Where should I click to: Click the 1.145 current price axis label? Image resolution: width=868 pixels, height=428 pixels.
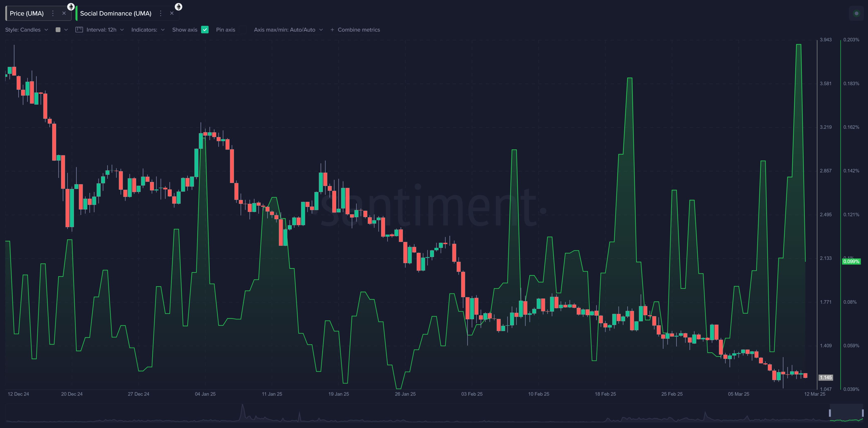click(826, 377)
